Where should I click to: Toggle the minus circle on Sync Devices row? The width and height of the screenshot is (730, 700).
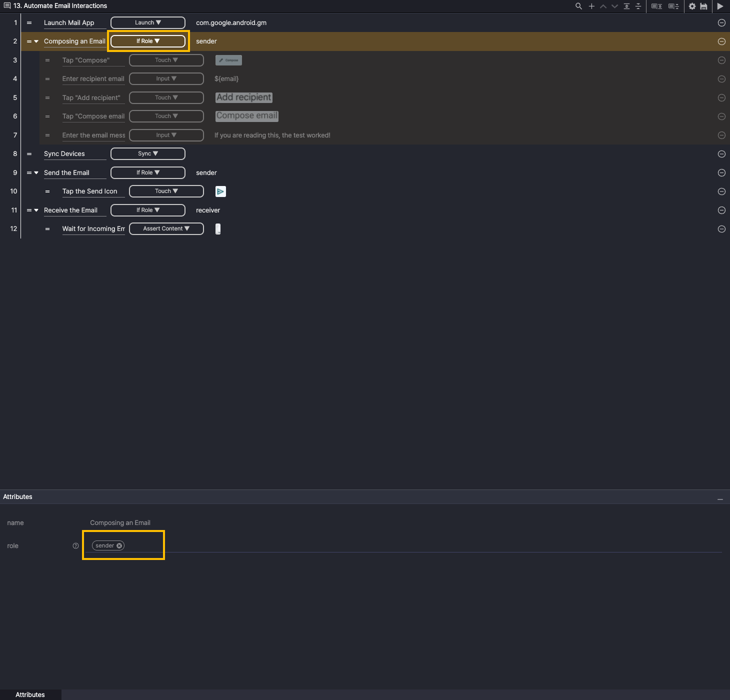[x=721, y=154]
